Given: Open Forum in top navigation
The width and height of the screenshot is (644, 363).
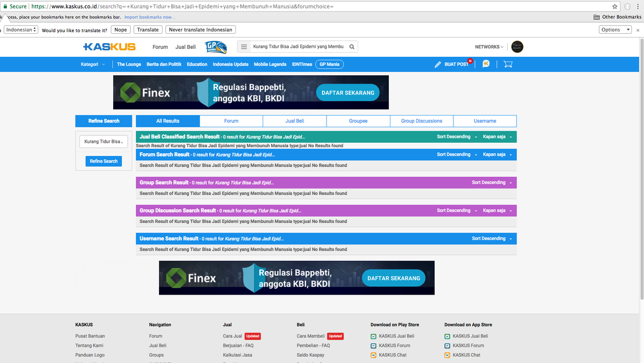Looking at the screenshot, I should coord(160,47).
